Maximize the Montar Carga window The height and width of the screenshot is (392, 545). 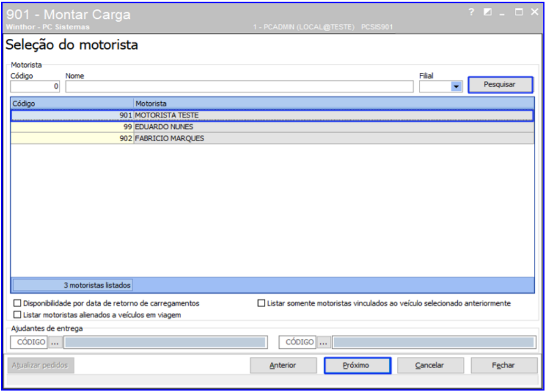518,12
